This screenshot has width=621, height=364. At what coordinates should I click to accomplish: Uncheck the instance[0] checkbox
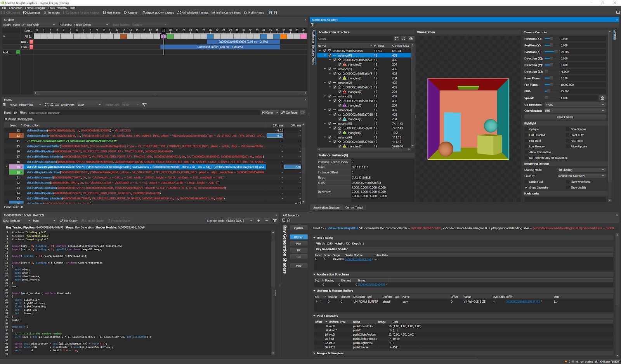[330, 55]
